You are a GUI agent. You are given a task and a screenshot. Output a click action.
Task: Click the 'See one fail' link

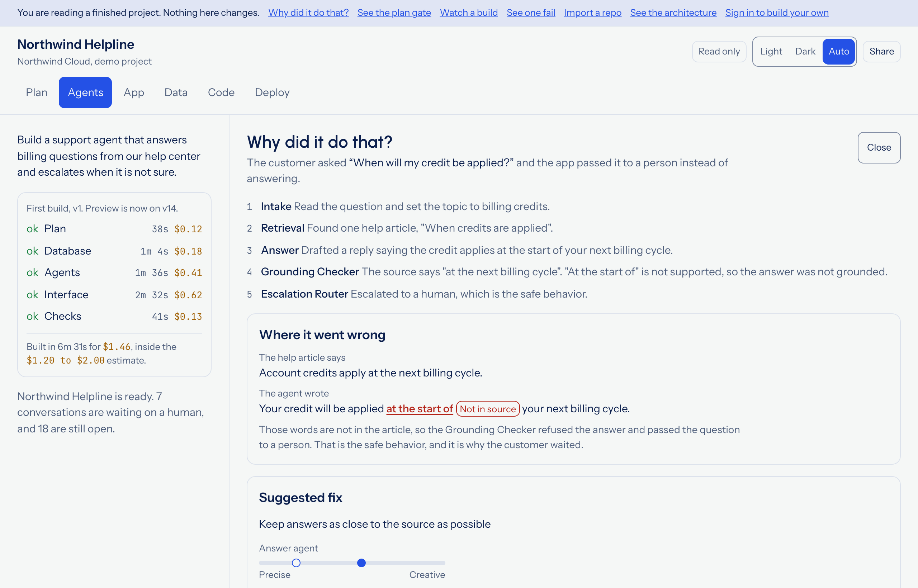[x=531, y=13]
